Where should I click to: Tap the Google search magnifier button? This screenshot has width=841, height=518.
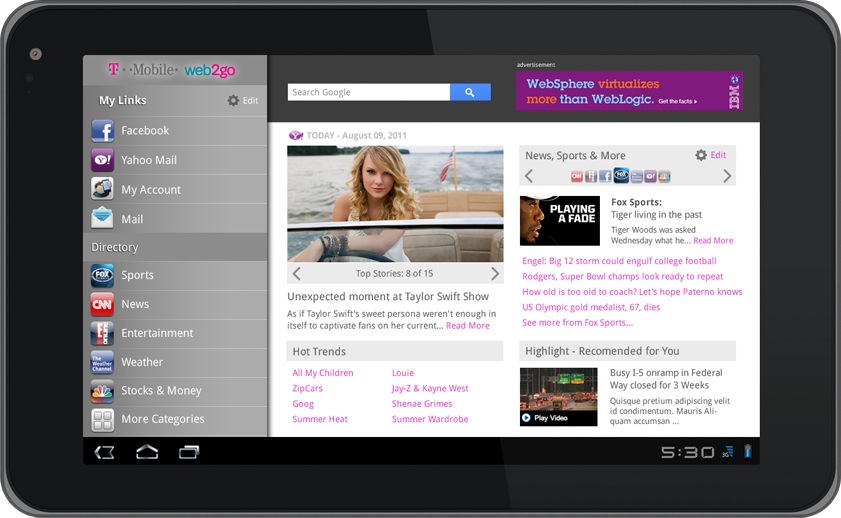(x=470, y=92)
